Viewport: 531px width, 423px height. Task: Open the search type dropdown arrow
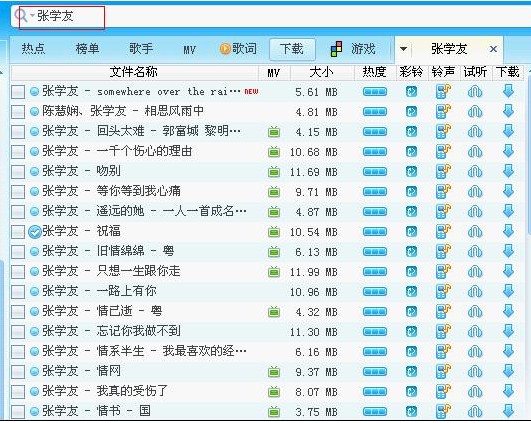click(32, 15)
